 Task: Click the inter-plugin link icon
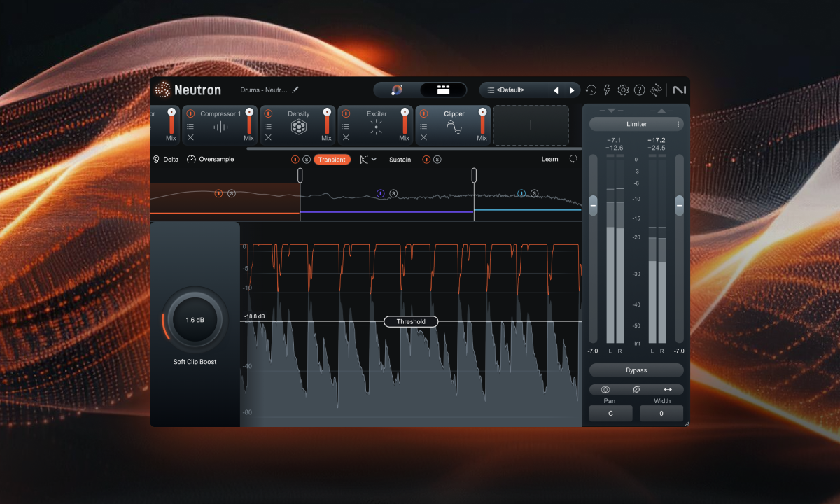click(x=656, y=90)
